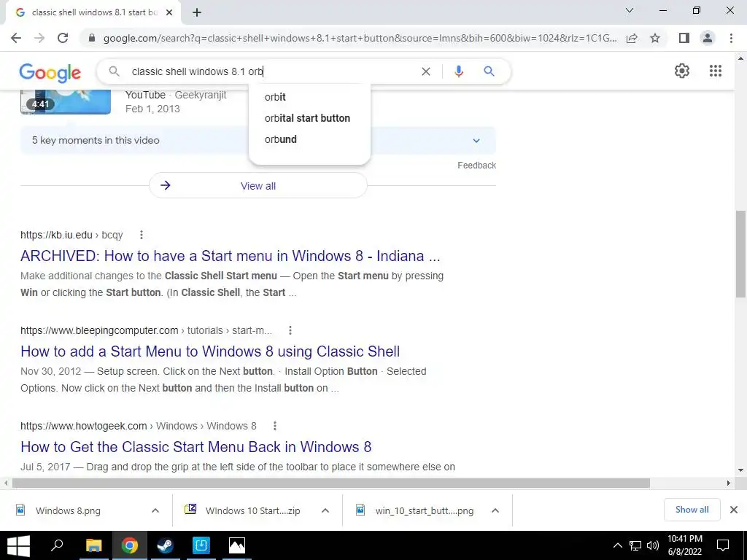The image size is (747, 560).
Task: Open the Google apps grid
Action: click(x=716, y=71)
